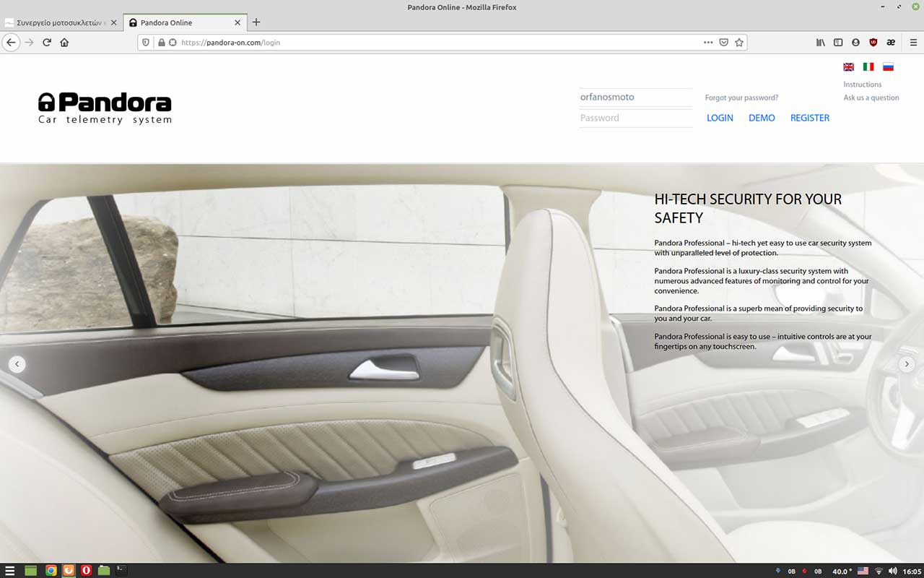The image size is (924, 578).
Task: Toggle the Firefox sidebar view
Action: coord(838,43)
